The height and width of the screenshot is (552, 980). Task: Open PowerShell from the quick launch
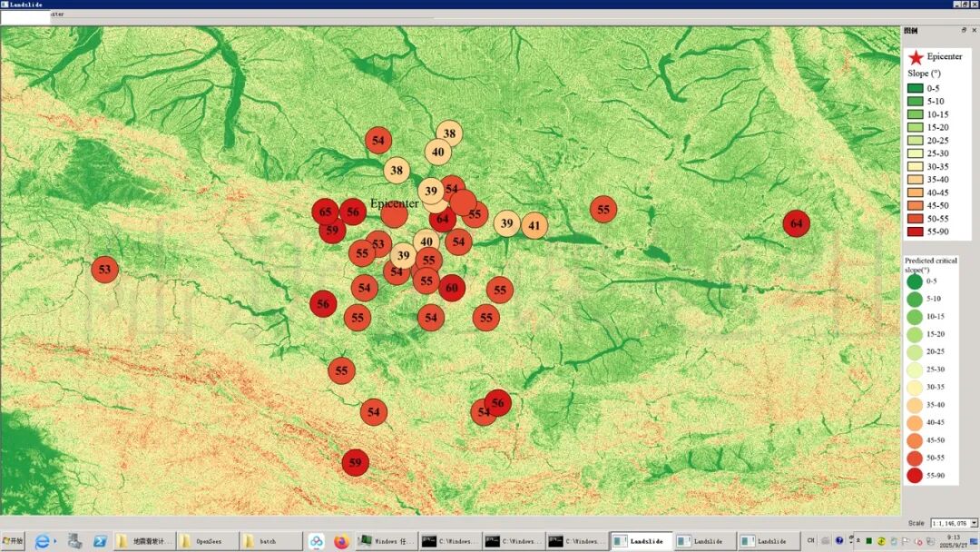point(100,541)
